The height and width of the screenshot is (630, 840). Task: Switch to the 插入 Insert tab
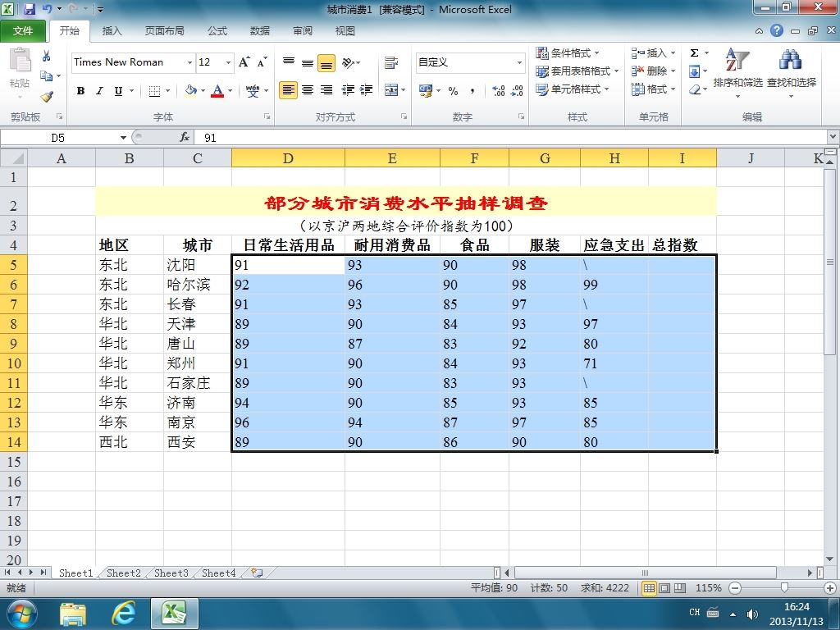(112, 30)
